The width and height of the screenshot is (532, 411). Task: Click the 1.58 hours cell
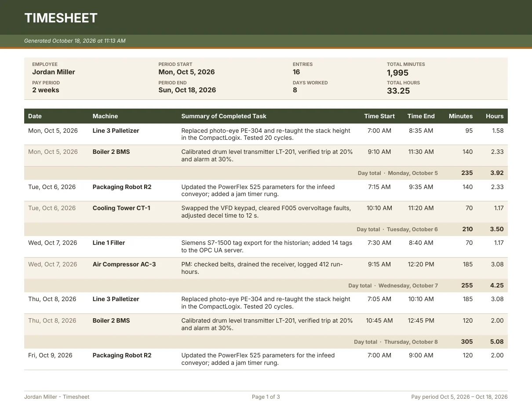498,131
